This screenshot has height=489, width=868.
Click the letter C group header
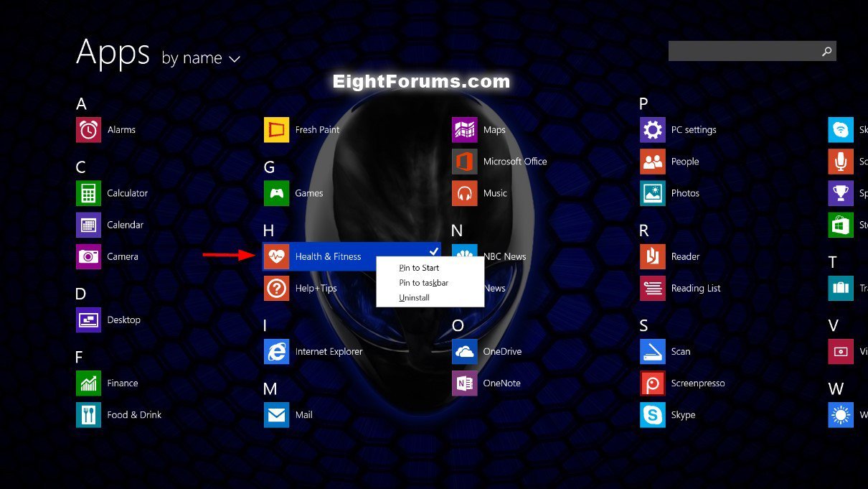click(81, 167)
